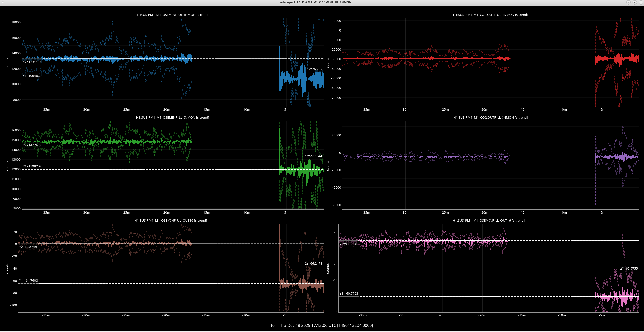The image size is (644, 332).
Task: Click the COILOUTF_UL_INMON plot title
Action: pyautogui.click(x=490, y=15)
